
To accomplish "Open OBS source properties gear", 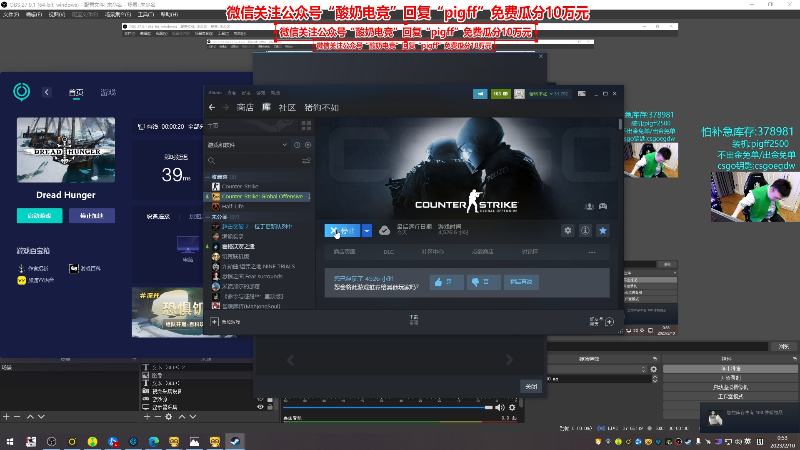I will coord(168,417).
